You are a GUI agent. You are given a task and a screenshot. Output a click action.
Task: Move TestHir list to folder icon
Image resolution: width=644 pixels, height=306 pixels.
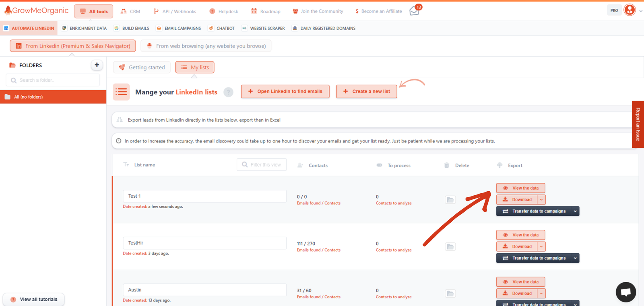450,246
